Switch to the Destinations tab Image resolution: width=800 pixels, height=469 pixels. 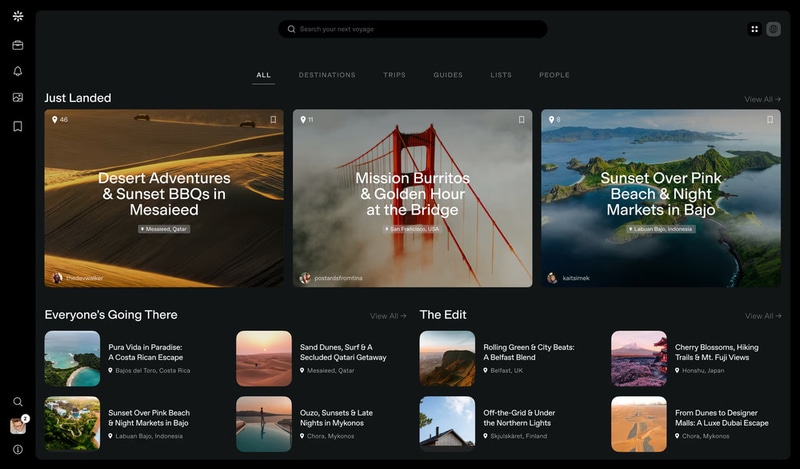click(327, 75)
